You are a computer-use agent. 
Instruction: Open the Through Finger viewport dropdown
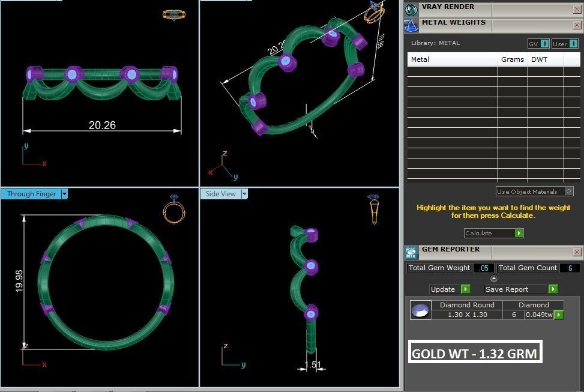pyautogui.click(x=64, y=194)
